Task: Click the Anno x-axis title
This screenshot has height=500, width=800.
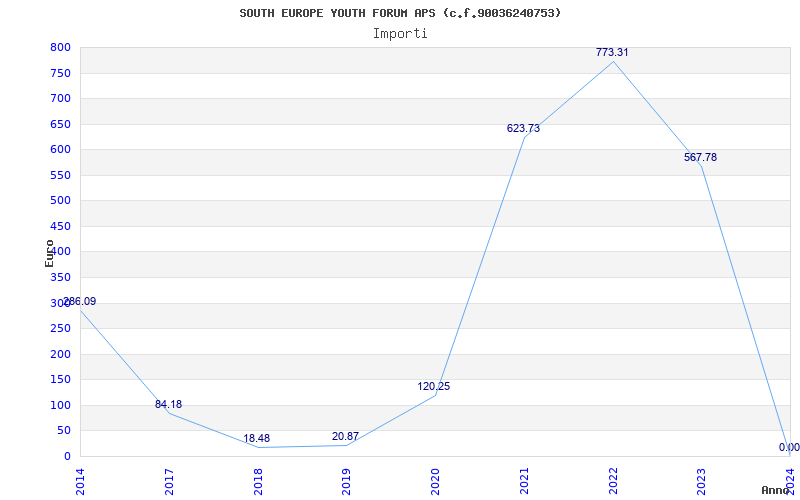Action: (x=775, y=490)
